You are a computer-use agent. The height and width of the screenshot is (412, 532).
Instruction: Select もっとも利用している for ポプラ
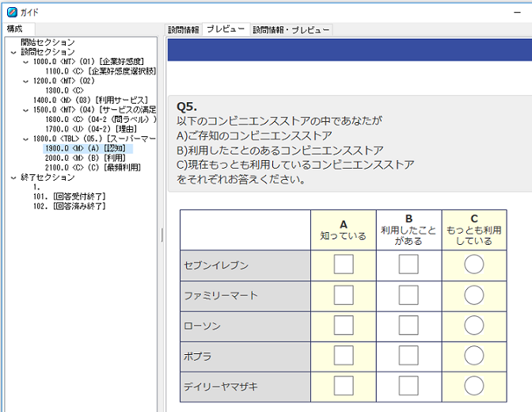(x=474, y=356)
